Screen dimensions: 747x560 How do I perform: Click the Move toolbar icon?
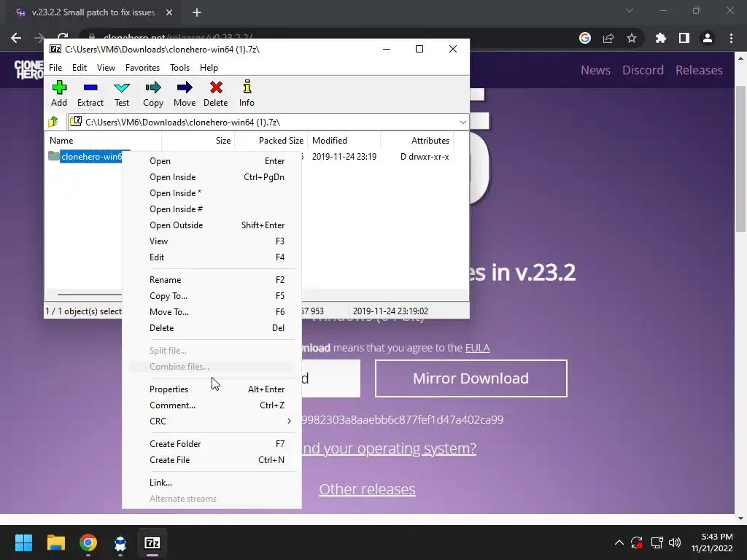click(x=185, y=93)
